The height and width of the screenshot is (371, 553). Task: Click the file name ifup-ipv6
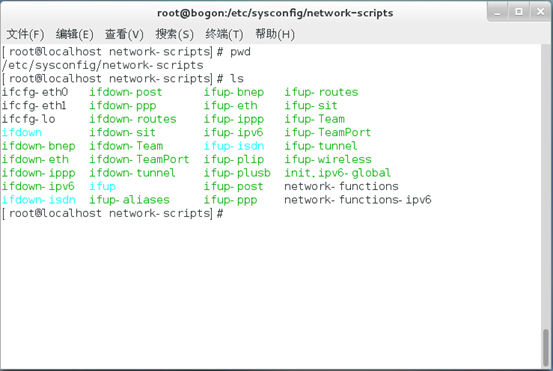click(x=233, y=132)
